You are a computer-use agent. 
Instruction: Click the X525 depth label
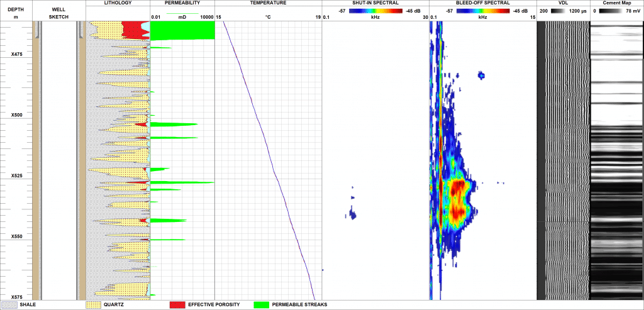point(16,175)
